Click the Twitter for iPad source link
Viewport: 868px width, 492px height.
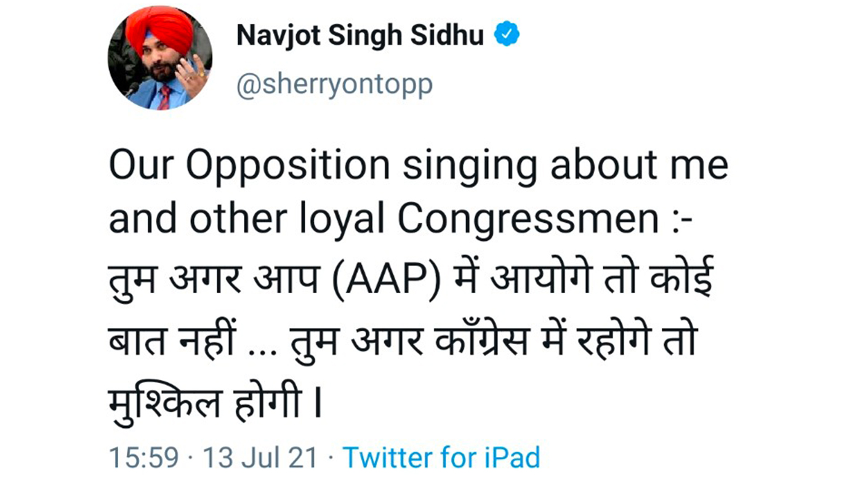441,458
